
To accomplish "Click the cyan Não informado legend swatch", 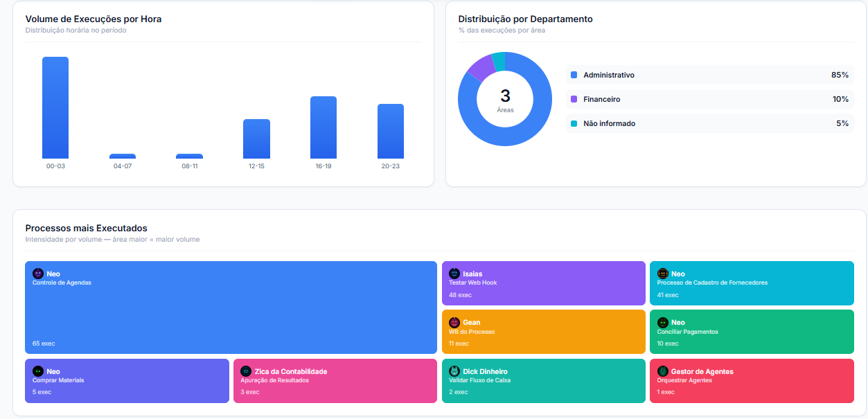I will (x=574, y=123).
